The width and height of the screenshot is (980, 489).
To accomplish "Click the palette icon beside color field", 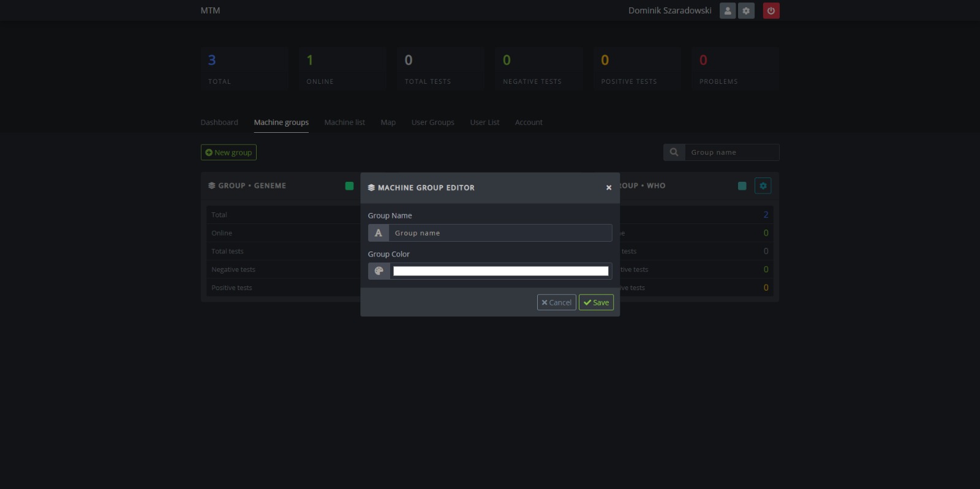I will click(379, 271).
